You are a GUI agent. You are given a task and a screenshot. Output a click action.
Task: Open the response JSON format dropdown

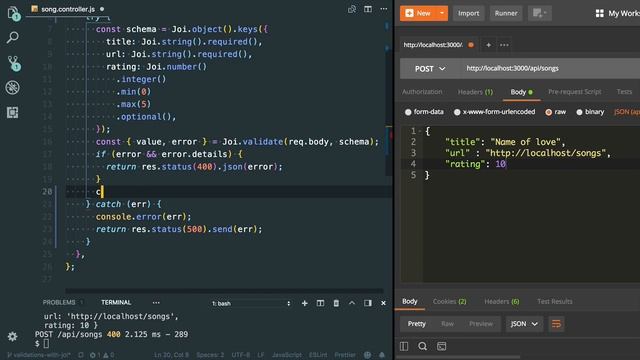coord(524,324)
